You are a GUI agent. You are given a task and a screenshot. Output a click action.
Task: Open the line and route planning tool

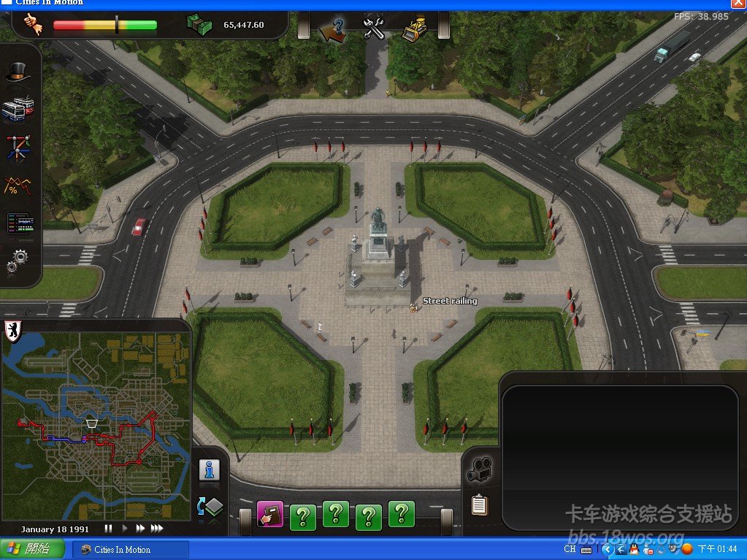[x=18, y=147]
